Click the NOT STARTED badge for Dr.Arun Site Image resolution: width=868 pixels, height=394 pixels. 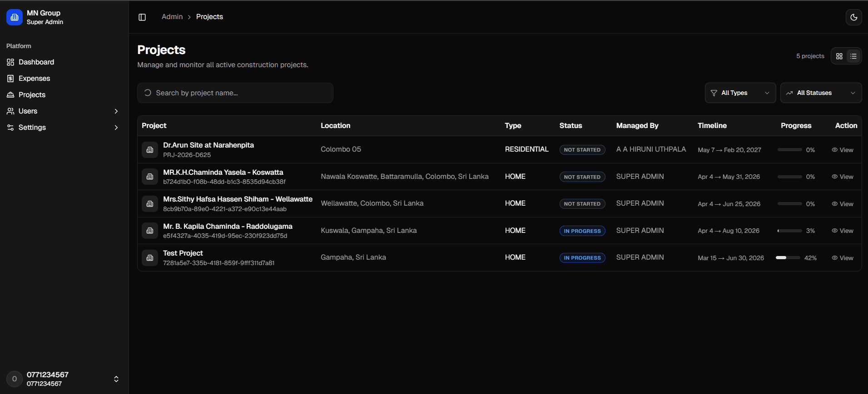582,150
